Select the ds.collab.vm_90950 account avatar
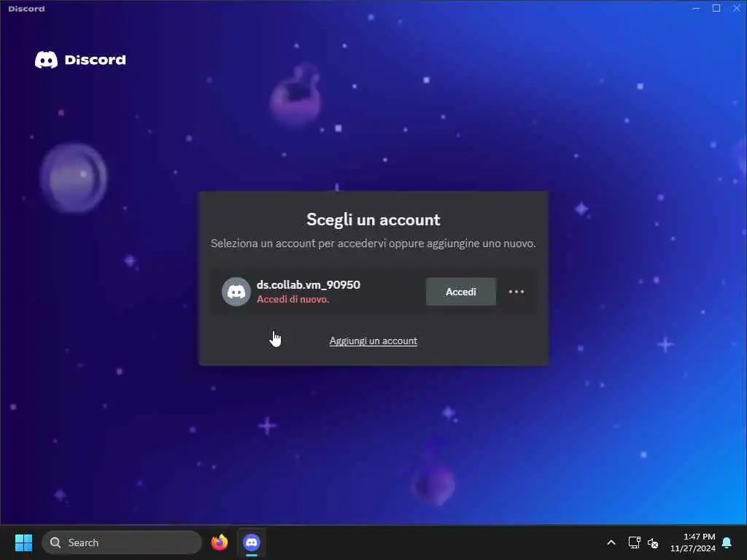 click(236, 292)
